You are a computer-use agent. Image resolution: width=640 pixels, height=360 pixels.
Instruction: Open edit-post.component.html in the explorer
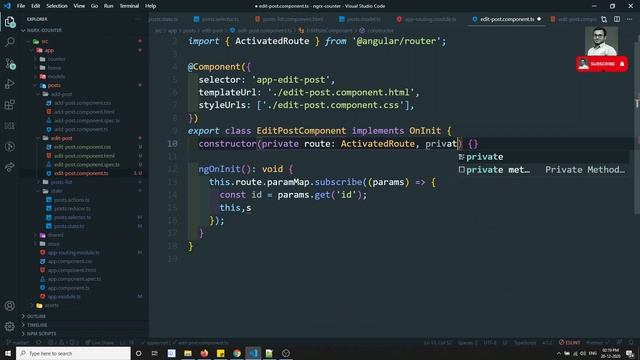tap(84, 156)
